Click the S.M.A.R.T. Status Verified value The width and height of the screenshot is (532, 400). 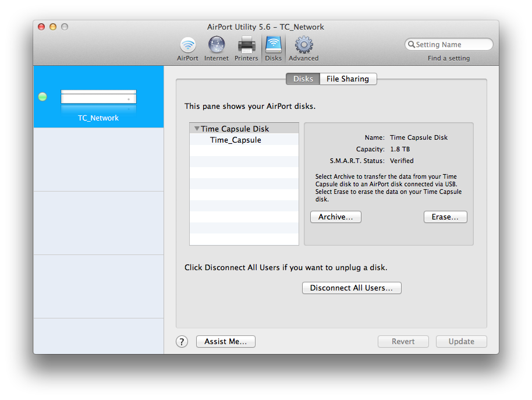click(402, 161)
